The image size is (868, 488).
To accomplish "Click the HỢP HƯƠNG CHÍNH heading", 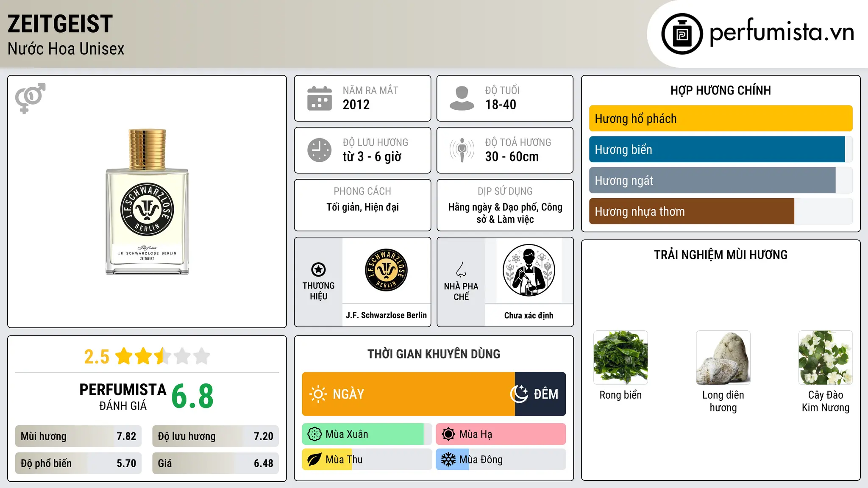I will 721,91.
